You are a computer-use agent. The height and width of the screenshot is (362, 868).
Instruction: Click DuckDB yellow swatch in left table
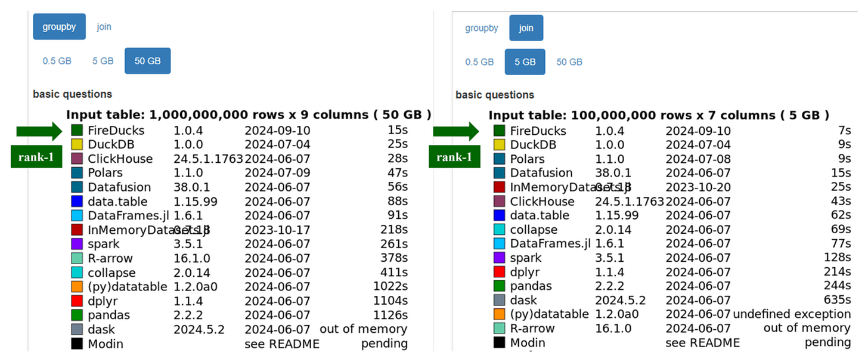[77, 144]
